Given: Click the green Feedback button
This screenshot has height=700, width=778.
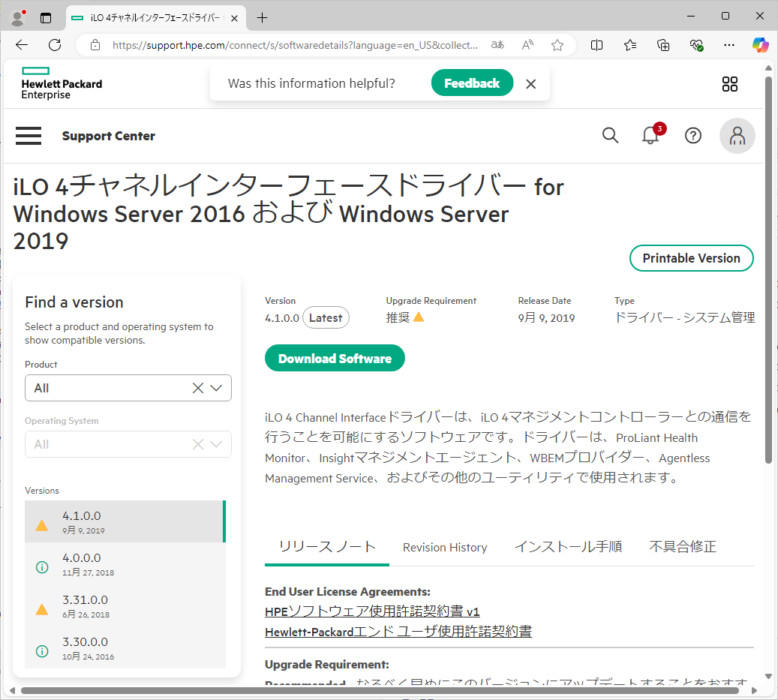Looking at the screenshot, I should (472, 83).
